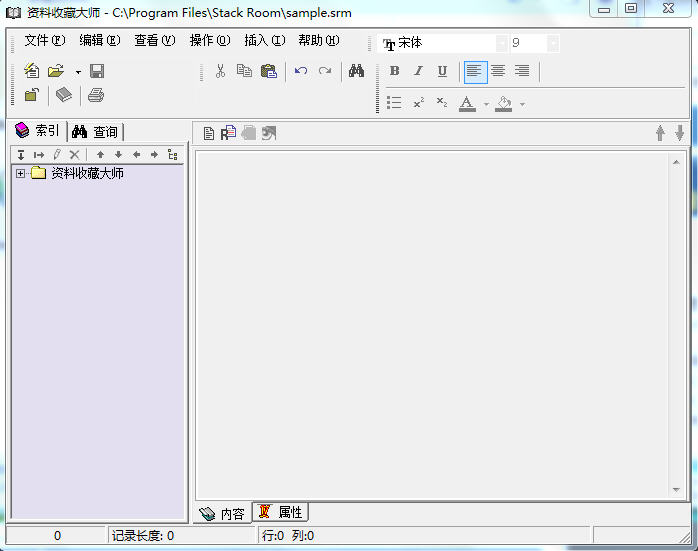Toggle Bold formatting
Image resolution: width=698 pixels, height=551 pixels.
[394, 71]
